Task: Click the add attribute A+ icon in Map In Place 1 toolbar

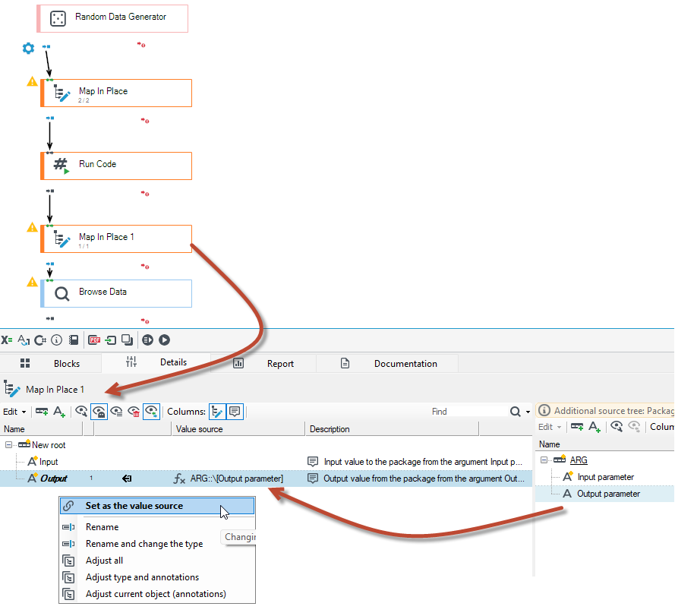Action: point(59,412)
